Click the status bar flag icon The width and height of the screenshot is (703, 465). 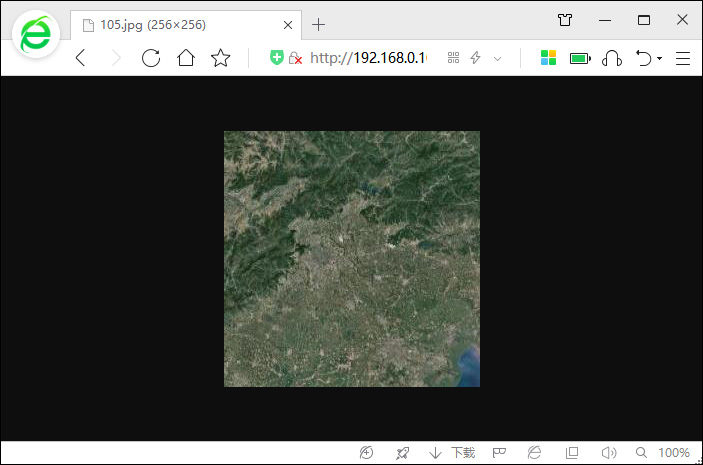coord(499,453)
